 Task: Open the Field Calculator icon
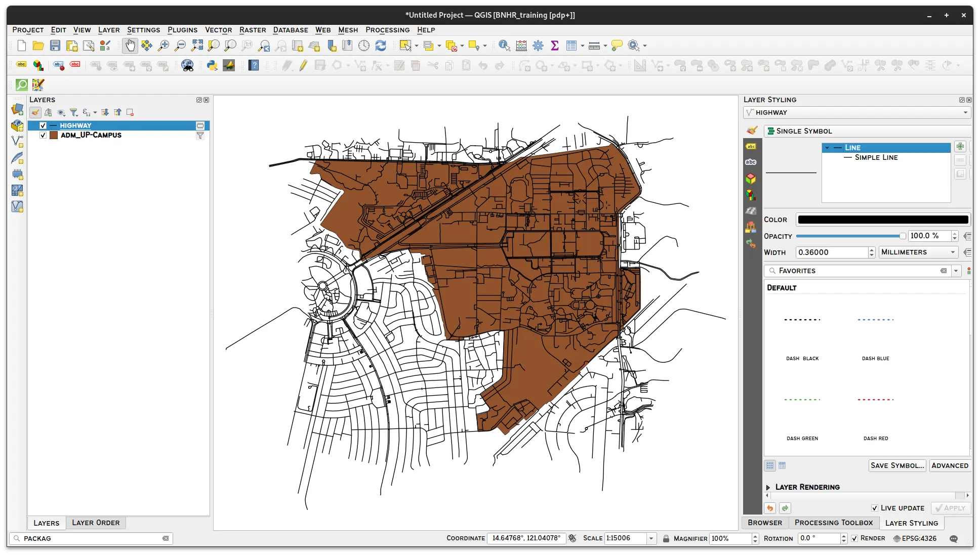(x=521, y=46)
